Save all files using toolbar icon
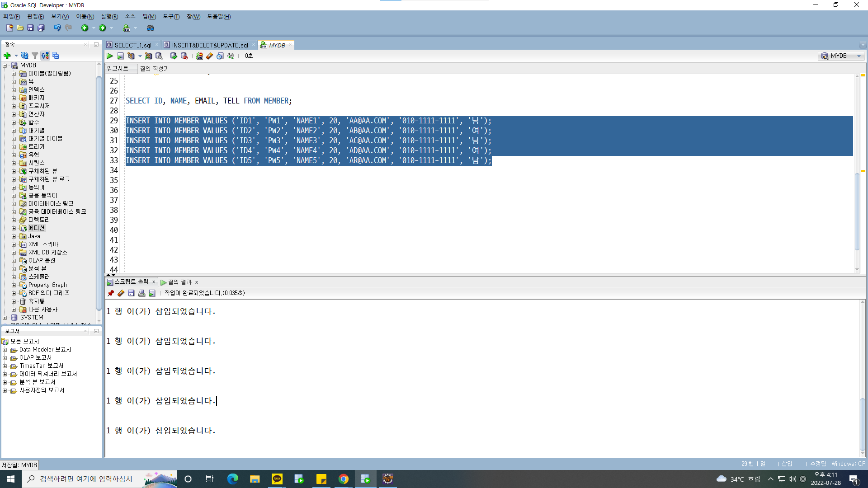 (x=41, y=28)
